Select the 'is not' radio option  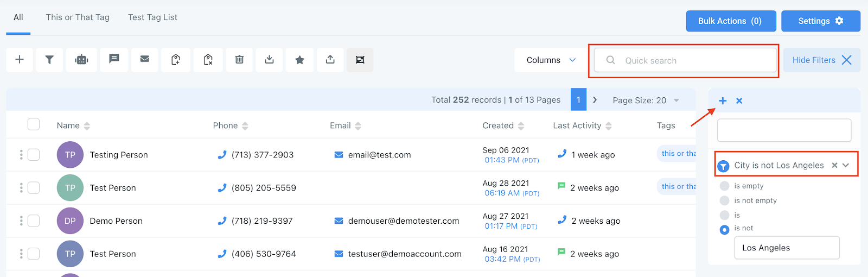pos(724,230)
